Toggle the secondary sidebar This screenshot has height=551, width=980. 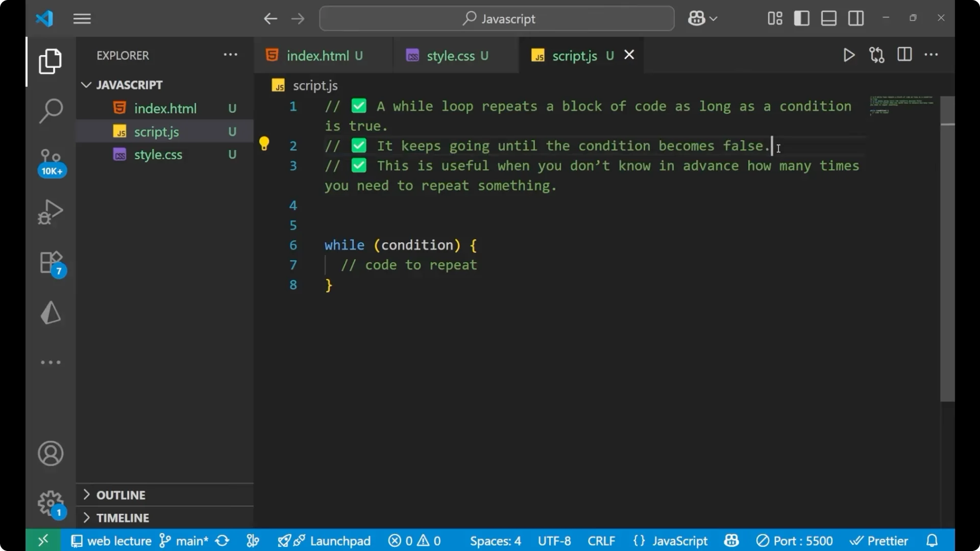pos(855,18)
